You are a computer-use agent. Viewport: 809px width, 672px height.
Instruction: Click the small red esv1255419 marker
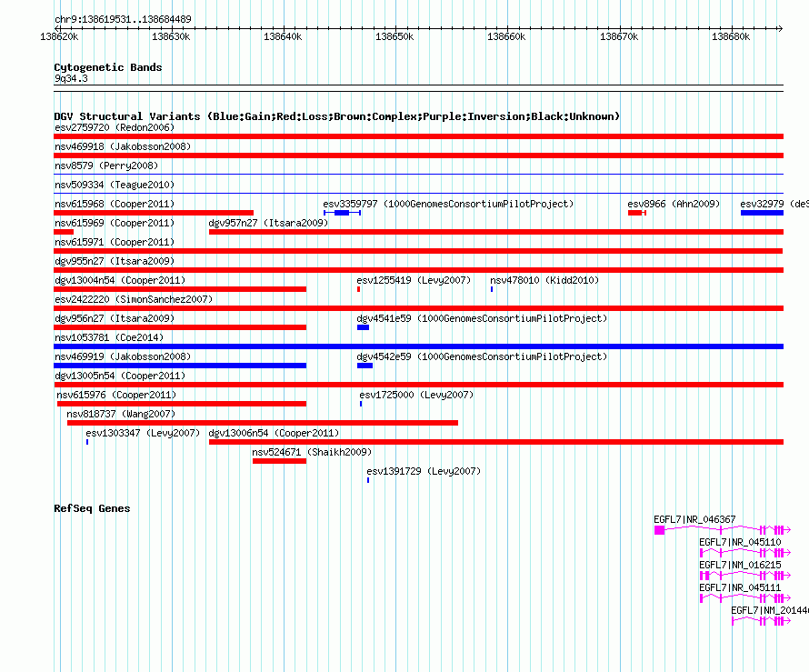(x=358, y=289)
